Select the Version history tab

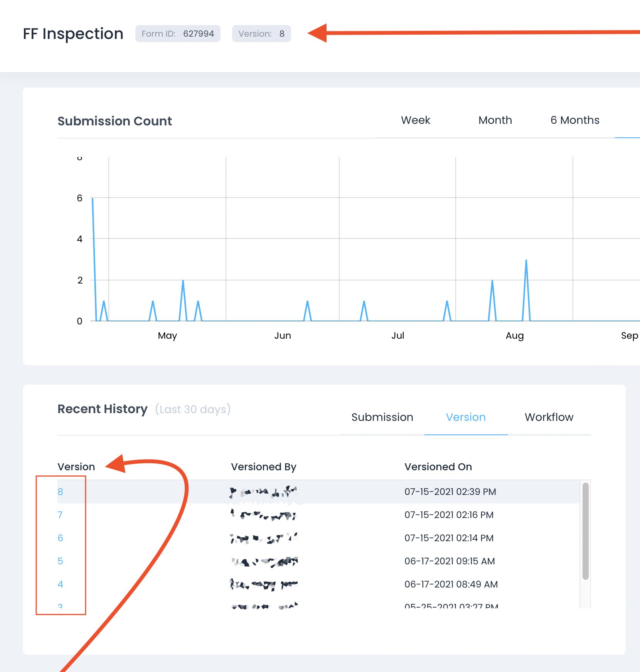click(x=465, y=417)
